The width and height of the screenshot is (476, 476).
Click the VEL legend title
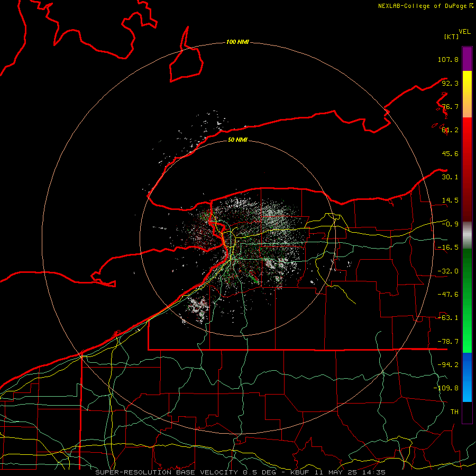click(x=464, y=32)
